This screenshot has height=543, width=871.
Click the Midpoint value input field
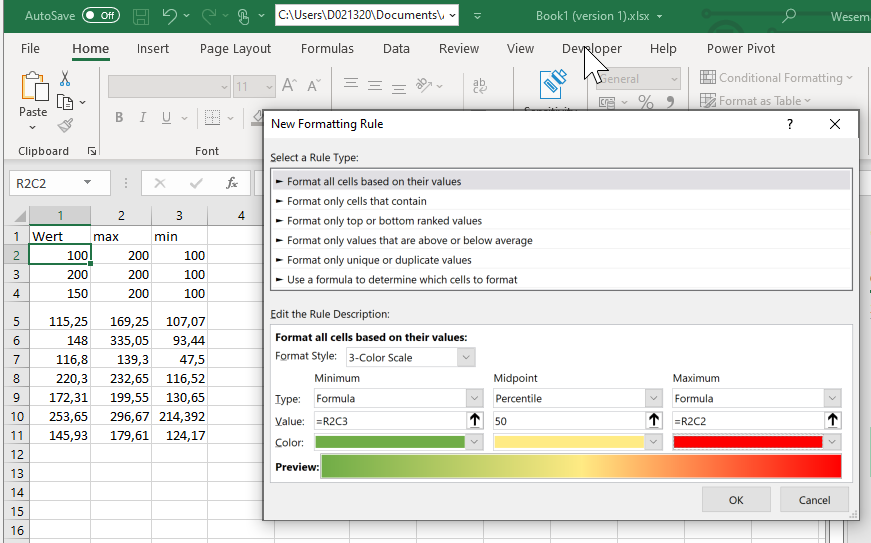click(x=569, y=420)
